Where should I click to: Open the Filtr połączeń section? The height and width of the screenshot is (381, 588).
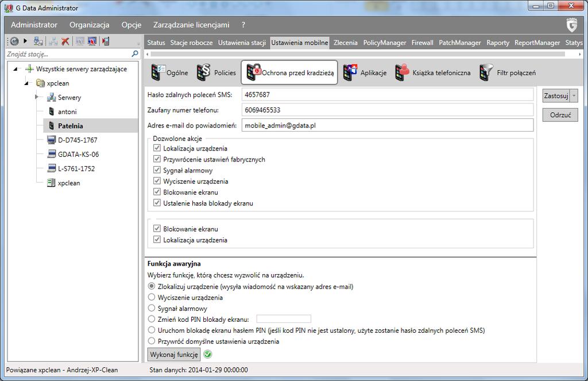508,72
